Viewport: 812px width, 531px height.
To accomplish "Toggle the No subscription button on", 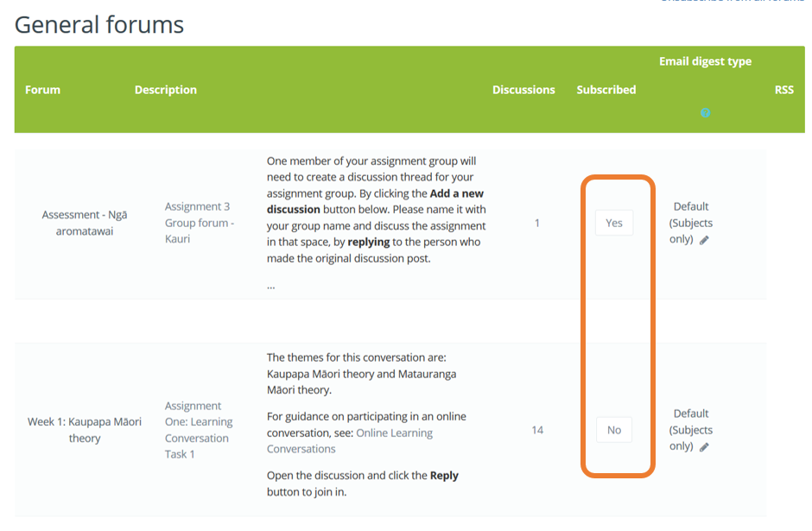I will pos(613,430).
